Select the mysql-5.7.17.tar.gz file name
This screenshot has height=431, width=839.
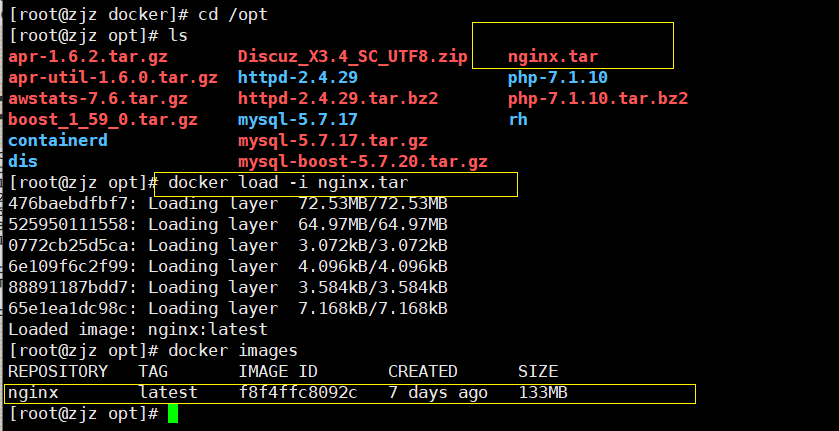[x=333, y=140]
